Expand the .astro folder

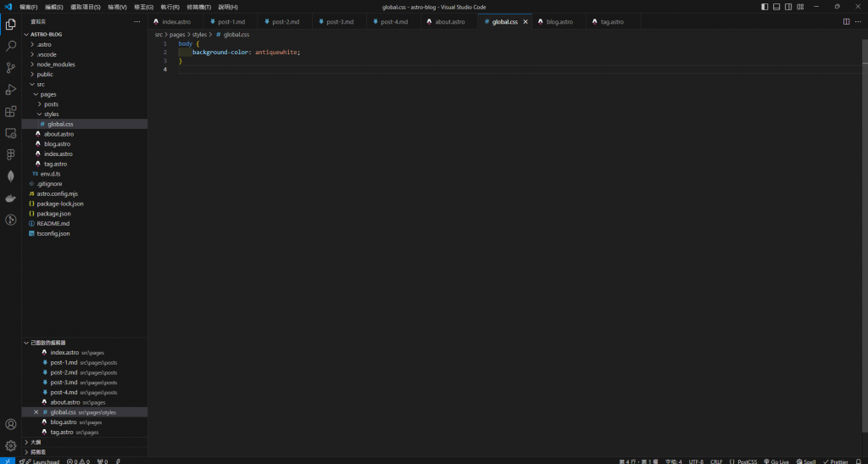(85, 44)
